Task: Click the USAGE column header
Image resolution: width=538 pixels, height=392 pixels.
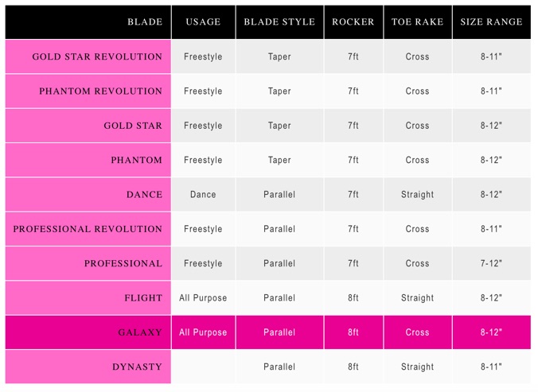Action: 204,22
